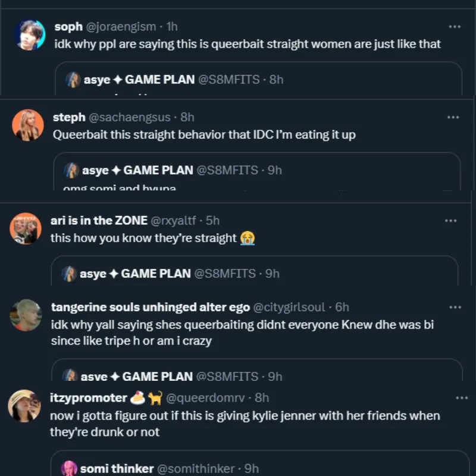Click tangerine souls unhinged alter ego avatar
The image size is (476, 476).
[26, 315]
